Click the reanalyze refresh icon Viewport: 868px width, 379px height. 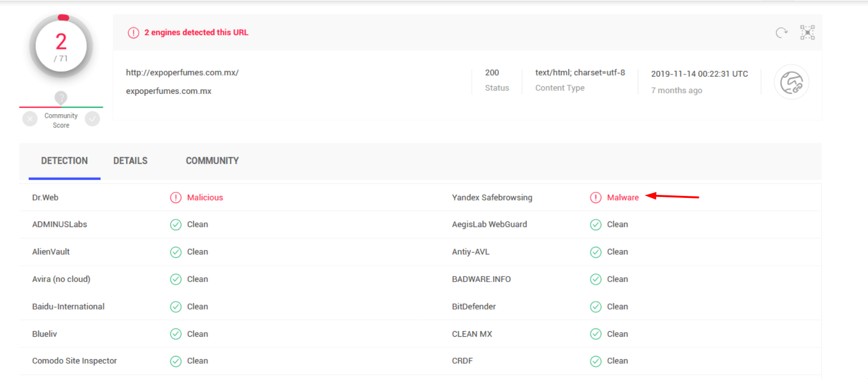click(x=781, y=33)
